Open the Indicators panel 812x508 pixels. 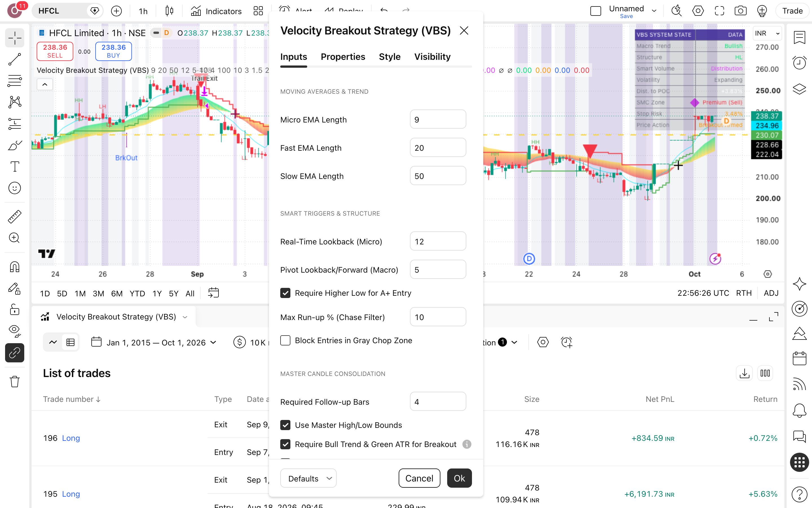(x=216, y=11)
